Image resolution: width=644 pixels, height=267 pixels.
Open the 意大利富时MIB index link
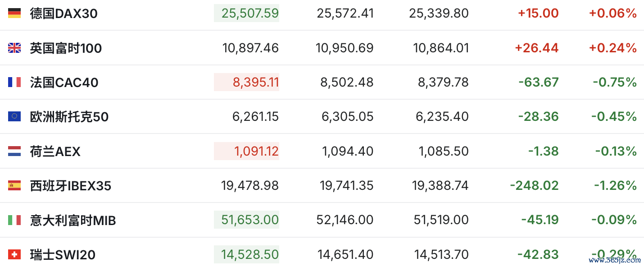[73, 221]
